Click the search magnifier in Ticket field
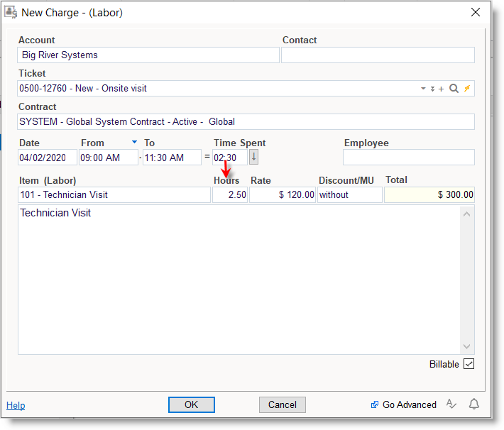The height and width of the screenshot is (430, 504). pyautogui.click(x=454, y=89)
